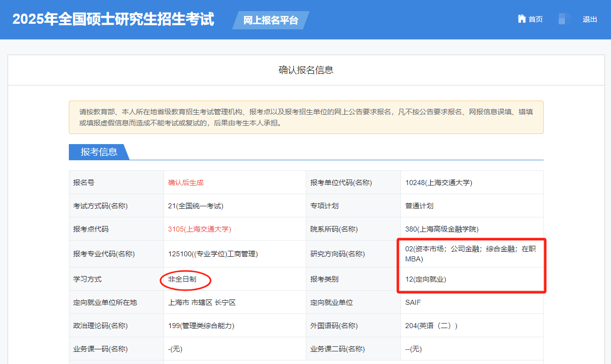Select the 网上报名平台 banner tab
The height and width of the screenshot is (364, 611).
click(x=271, y=20)
